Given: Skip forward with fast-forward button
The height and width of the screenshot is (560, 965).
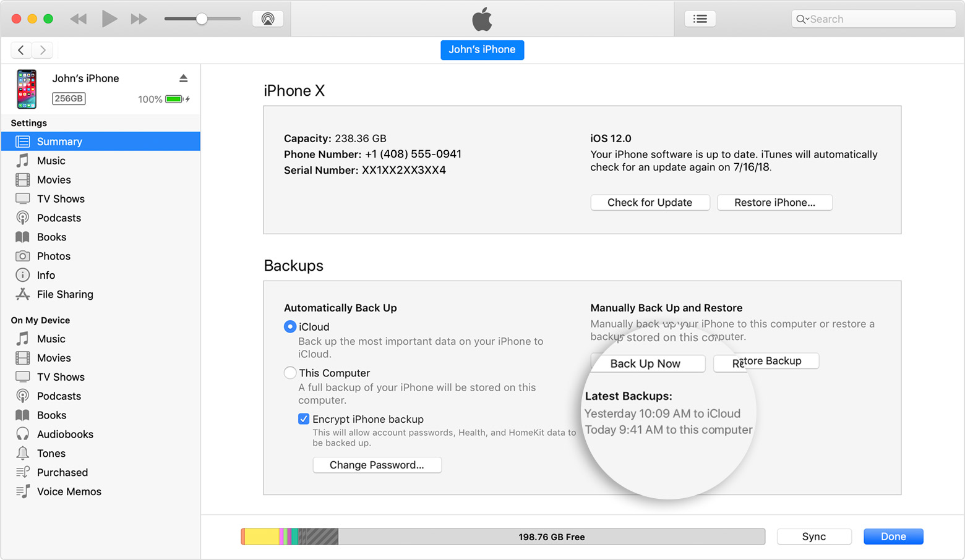Looking at the screenshot, I should (x=139, y=19).
